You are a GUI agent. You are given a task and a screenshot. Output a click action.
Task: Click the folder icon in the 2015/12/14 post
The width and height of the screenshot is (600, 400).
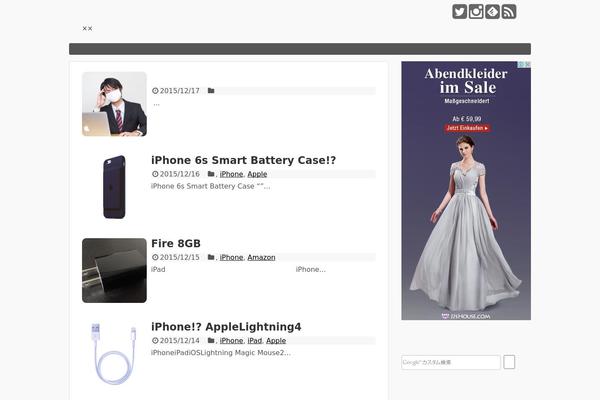[x=211, y=341]
